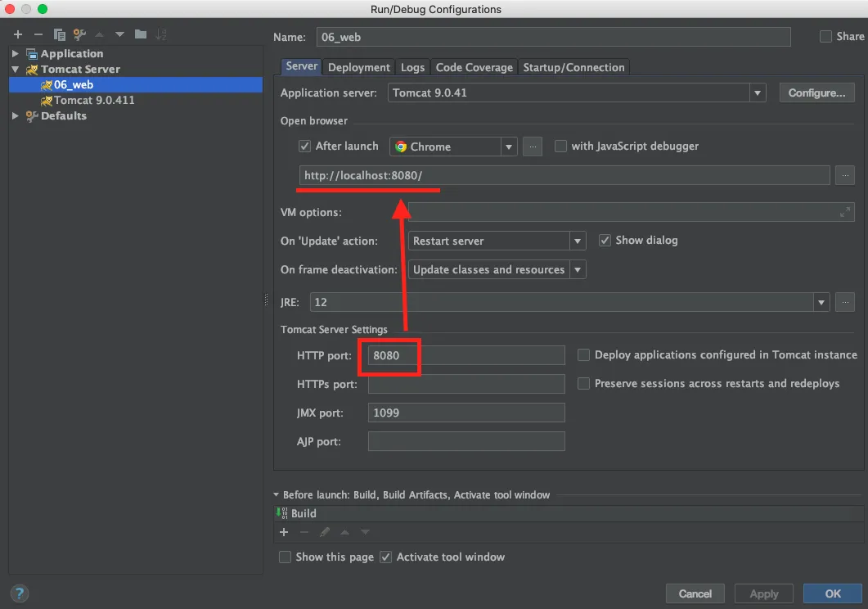Click the HTTPs port field
868x609 pixels.
pyautogui.click(x=466, y=384)
